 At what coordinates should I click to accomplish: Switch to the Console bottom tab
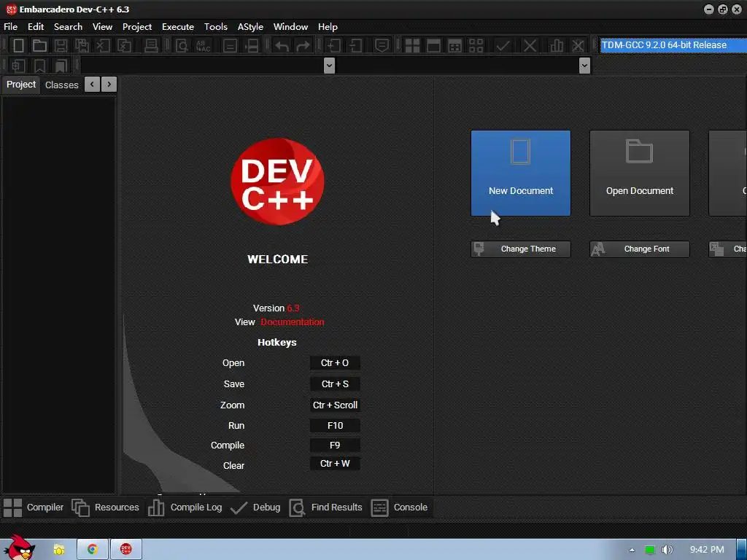coord(399,507)
